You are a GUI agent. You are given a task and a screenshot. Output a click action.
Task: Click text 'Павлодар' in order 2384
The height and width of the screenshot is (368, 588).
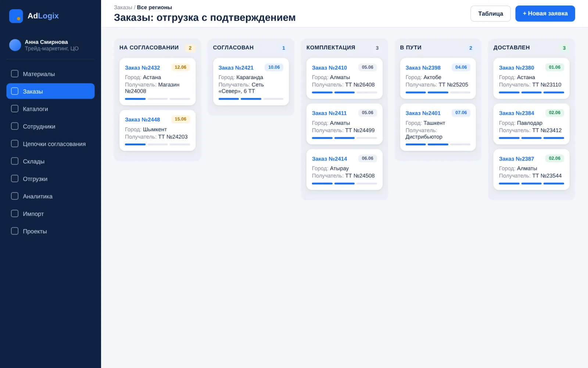click(530, 123)
